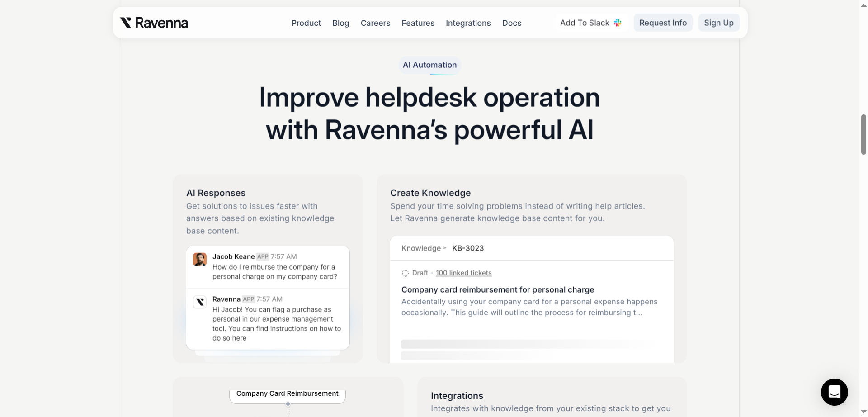Click Jacob Keane's avatar photo
The image size is (868, 417).
click(200, 260)
